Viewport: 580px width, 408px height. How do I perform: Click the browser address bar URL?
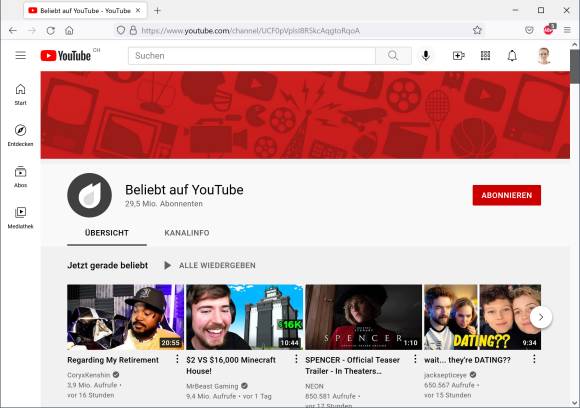pyautogui.click(x=251, y=31)
